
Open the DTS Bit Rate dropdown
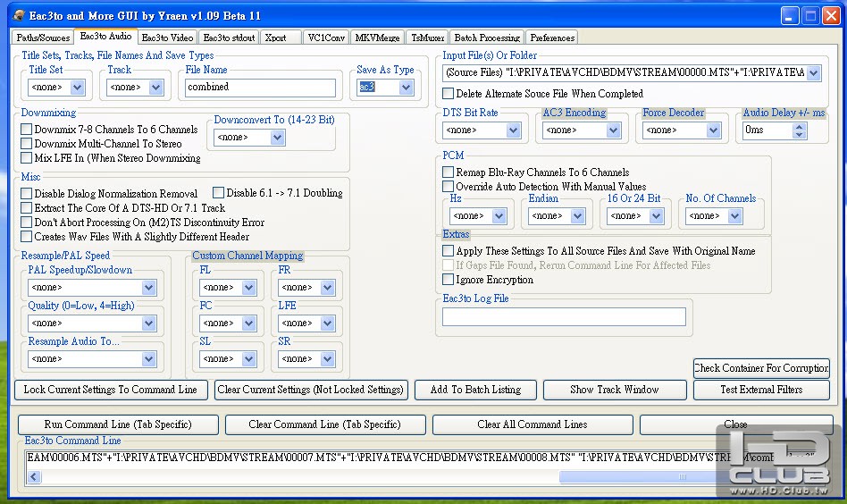tap(513, 130)
